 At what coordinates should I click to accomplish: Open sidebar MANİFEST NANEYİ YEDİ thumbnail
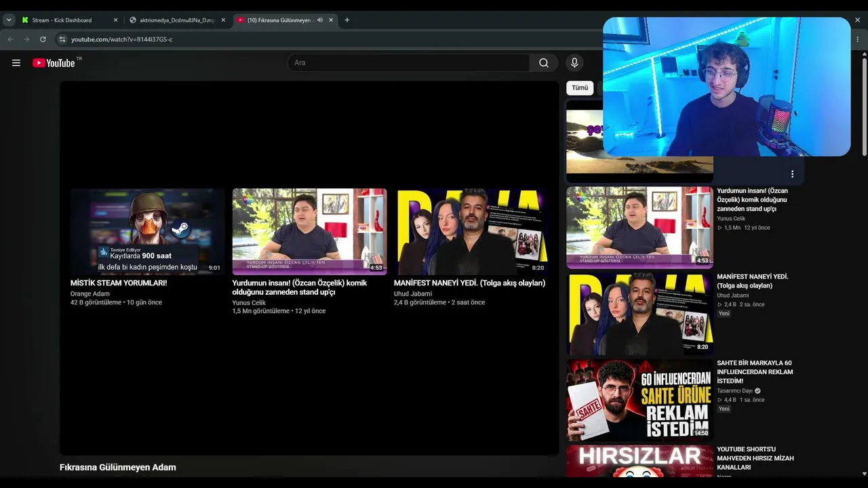639,314
